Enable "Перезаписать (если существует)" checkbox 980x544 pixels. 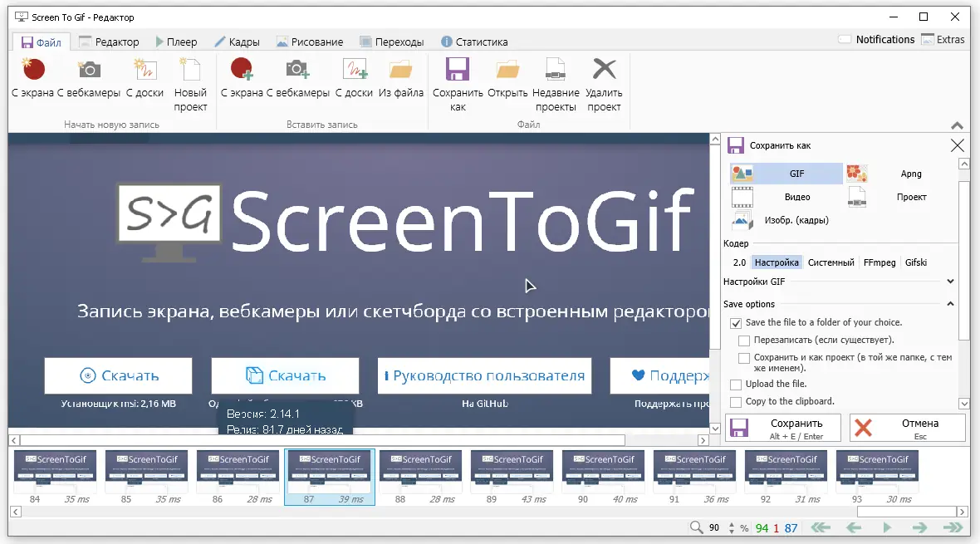pos(743,340)
